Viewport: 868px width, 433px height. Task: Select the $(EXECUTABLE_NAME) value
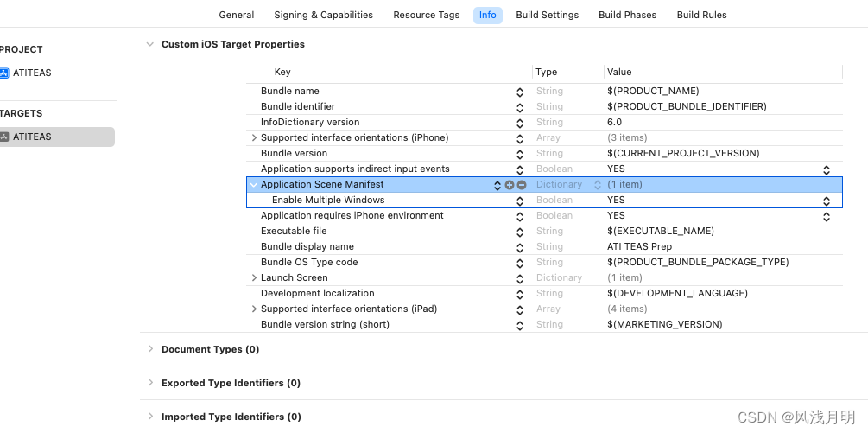tap(661, 231)
